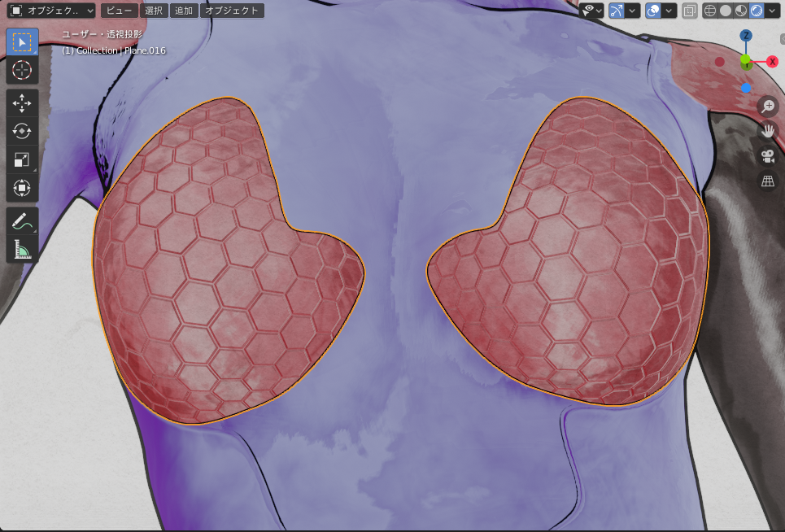Toggle camera view icon
Image resolution: width=785 pixels, height=532 pixels.
[x=768, y=155]
